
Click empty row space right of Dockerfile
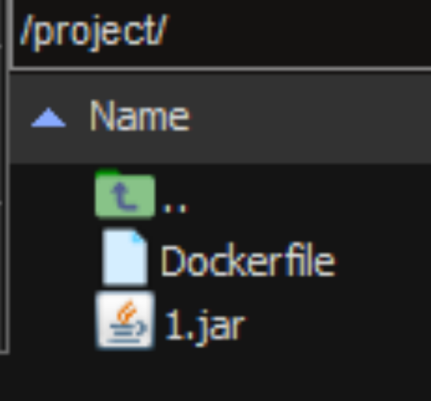(x=383, y=261)
